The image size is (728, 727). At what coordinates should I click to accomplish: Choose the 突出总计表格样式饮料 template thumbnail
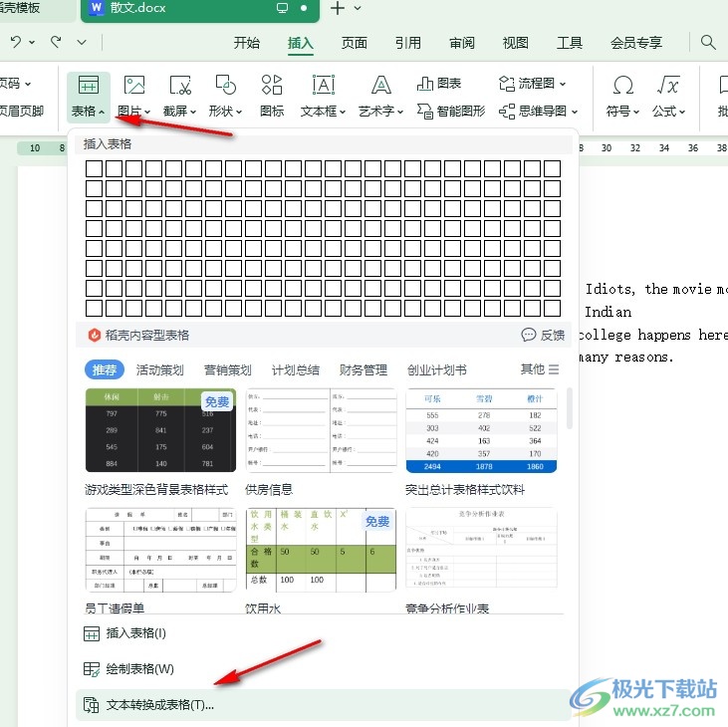481,430
